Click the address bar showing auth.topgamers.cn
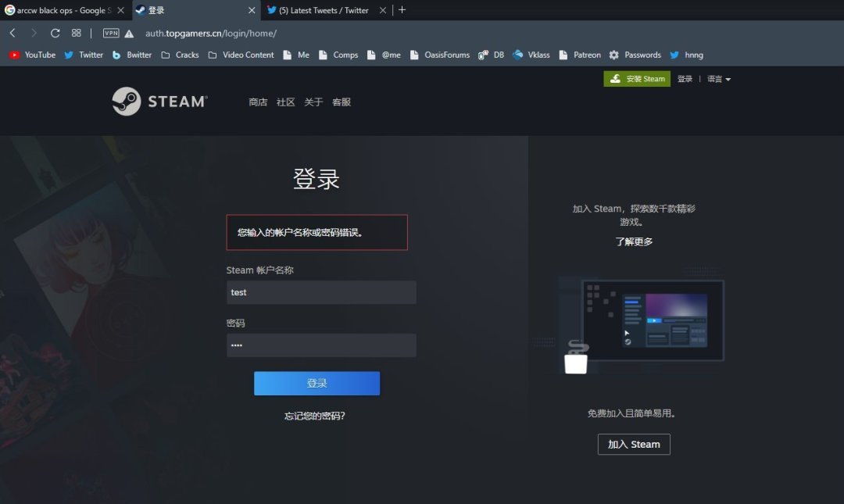844x504 pixels. [x=211, y=34]
